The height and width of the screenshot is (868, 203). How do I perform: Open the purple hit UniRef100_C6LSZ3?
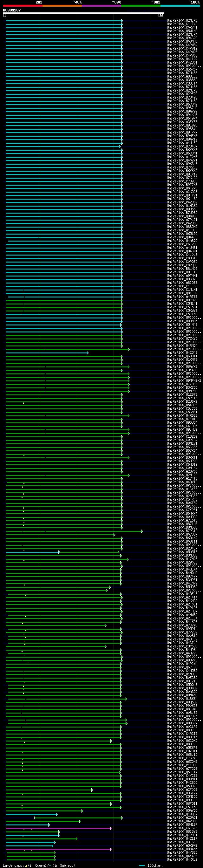pos(182,828)
